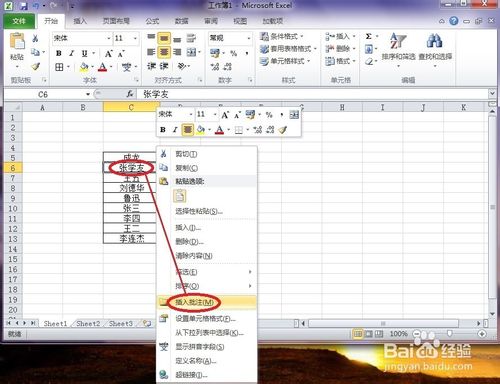Click the Cut scissors icon in ribbon
The image size is (500, 384).
[x=35, y=38]
